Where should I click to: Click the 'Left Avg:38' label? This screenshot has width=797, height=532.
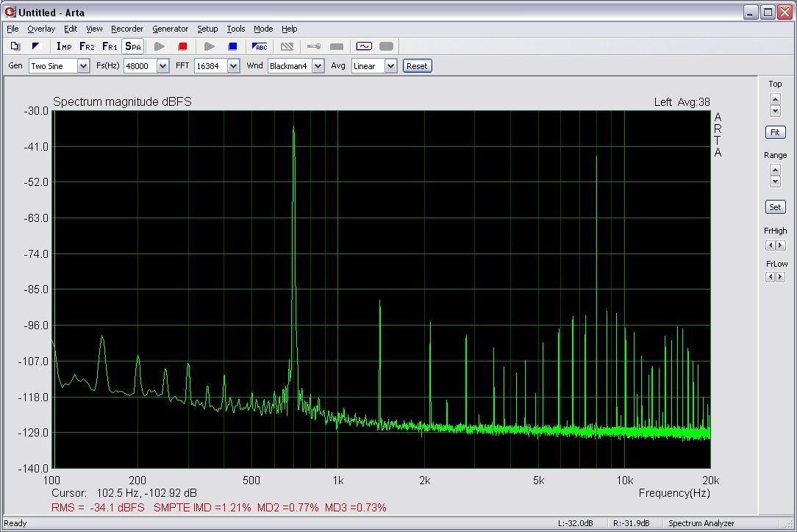pos(682,102)
